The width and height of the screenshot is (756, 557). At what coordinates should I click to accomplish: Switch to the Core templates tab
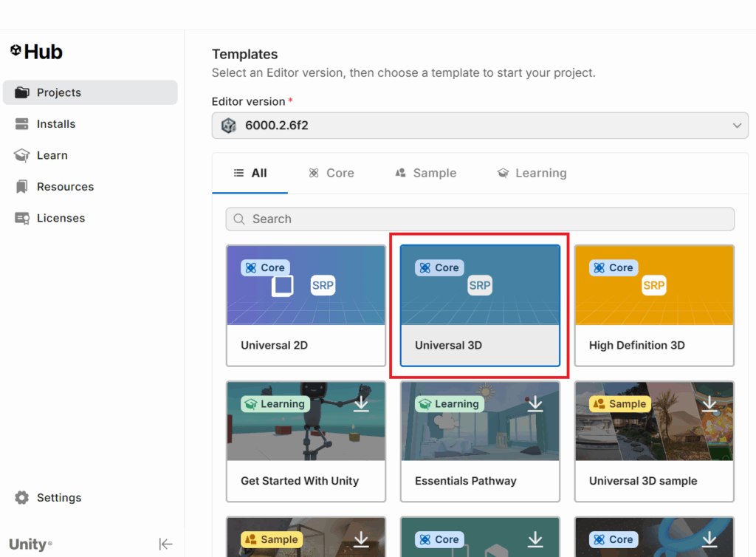pyautogui.click(x=331, y=173)
